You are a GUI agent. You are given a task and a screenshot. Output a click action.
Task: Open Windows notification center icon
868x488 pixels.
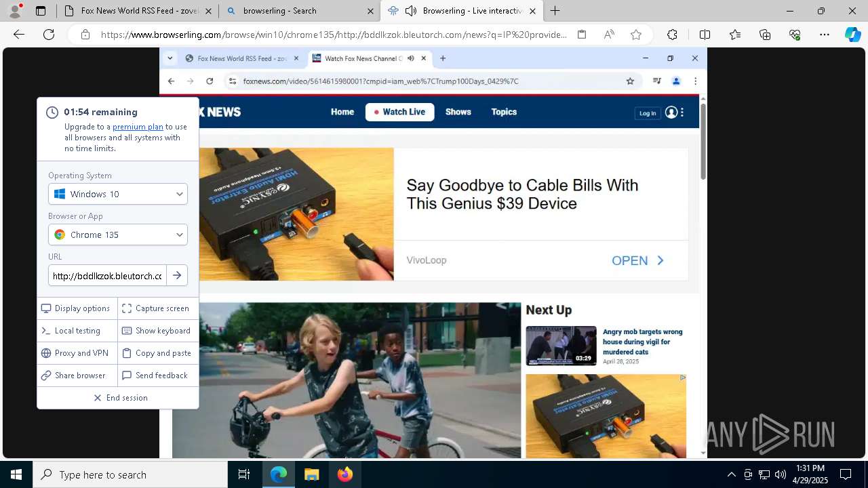coord(846,474)
